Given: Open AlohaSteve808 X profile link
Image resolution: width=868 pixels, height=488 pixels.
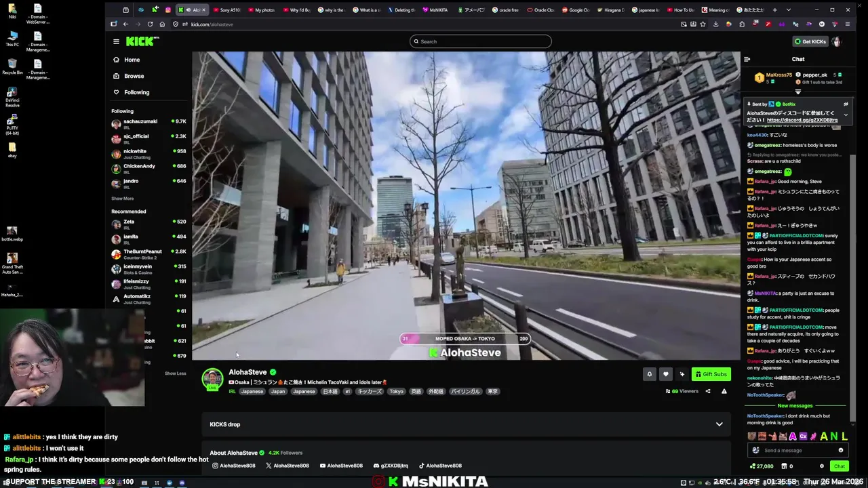Looking at the screenshot, I should point(287,466).
